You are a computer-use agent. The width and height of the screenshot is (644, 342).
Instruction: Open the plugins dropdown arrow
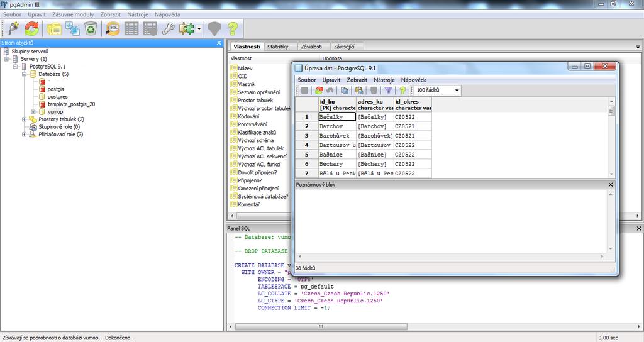[199, 29]
